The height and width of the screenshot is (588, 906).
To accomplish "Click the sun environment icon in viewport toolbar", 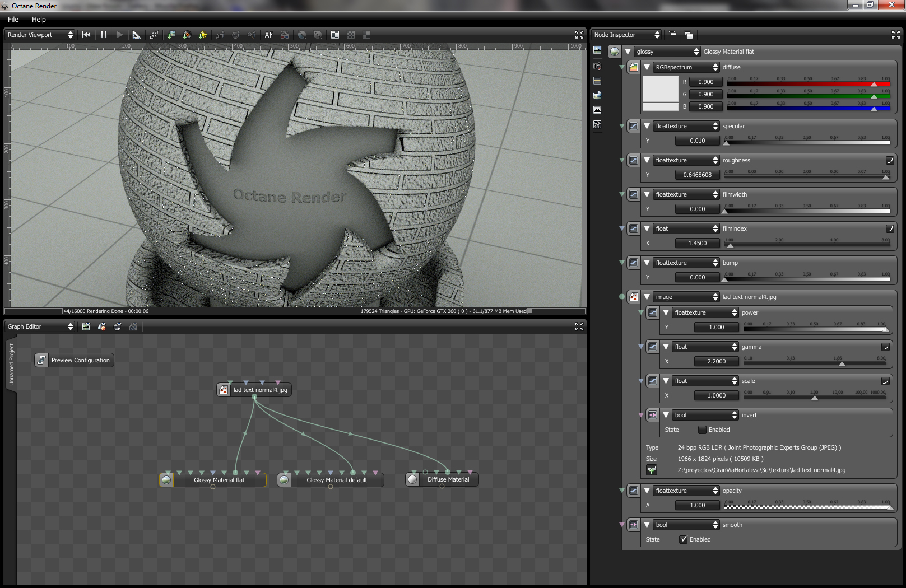I will pos(203,35).
